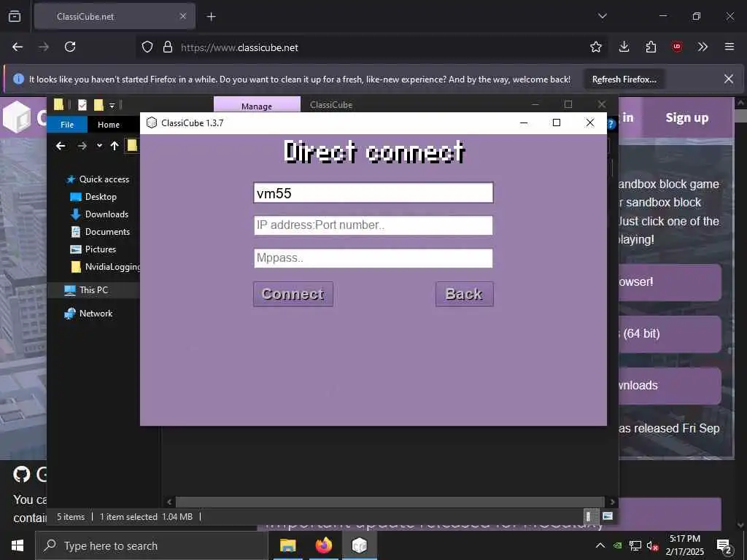Focus the username field containing vm55
Screen dimensions: 747x560
pos(373,192)
